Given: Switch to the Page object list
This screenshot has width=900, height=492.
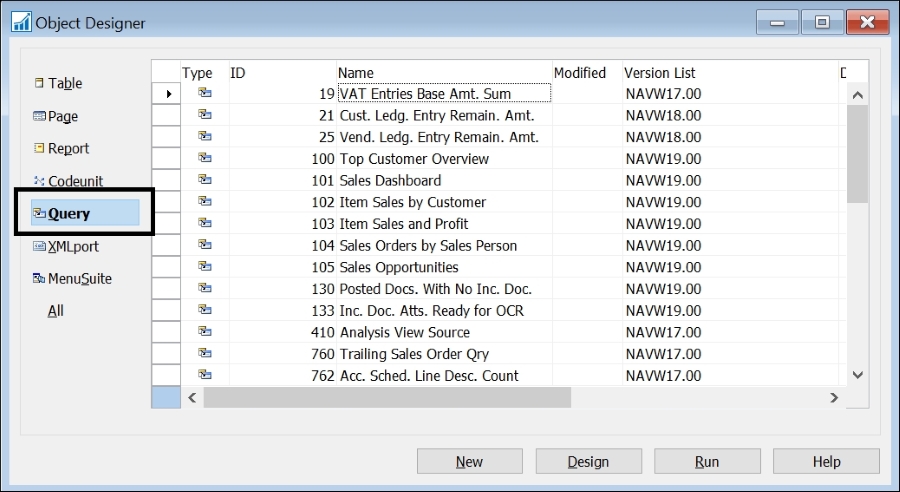Looking at the screenshot, I should point(63,116).
